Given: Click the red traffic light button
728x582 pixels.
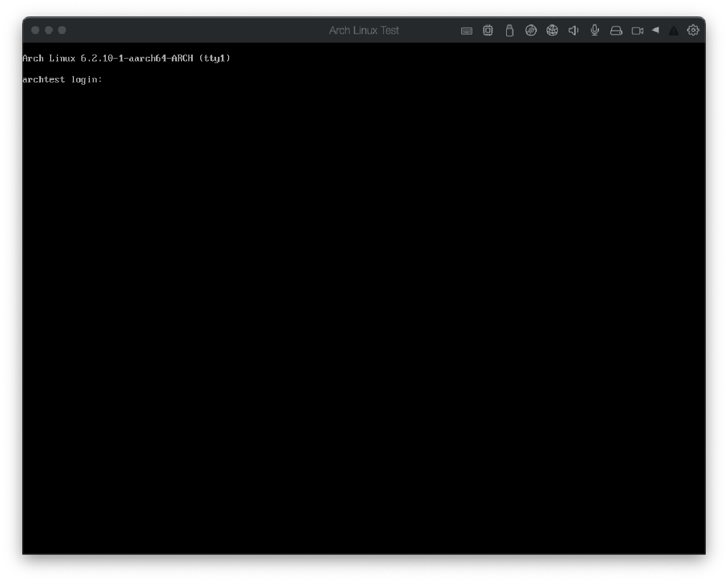Looking at the screenshot, I should tap(35, 30).
